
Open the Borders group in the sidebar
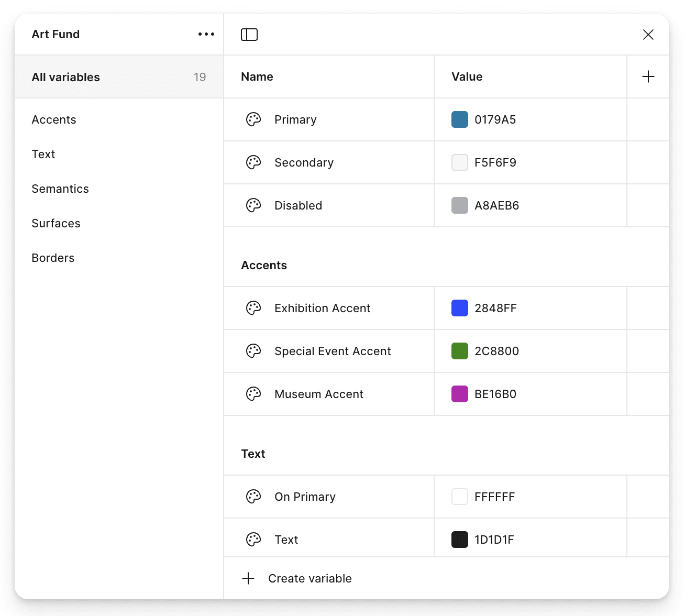point(53,258)
